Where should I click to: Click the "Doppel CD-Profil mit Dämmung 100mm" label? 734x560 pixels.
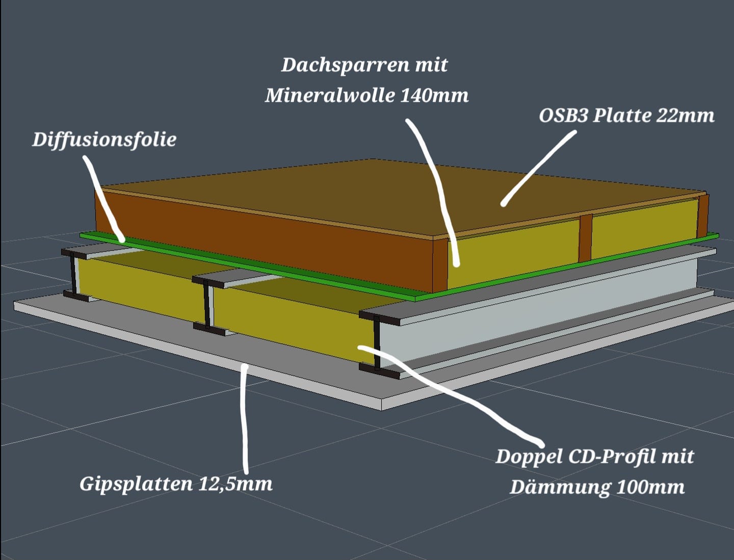(x=595, y=471)
